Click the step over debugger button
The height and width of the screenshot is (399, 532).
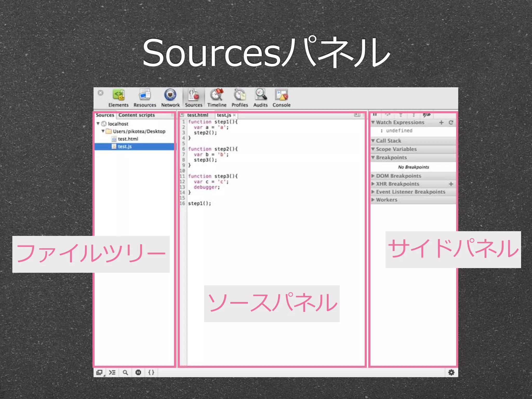(388, 115)
